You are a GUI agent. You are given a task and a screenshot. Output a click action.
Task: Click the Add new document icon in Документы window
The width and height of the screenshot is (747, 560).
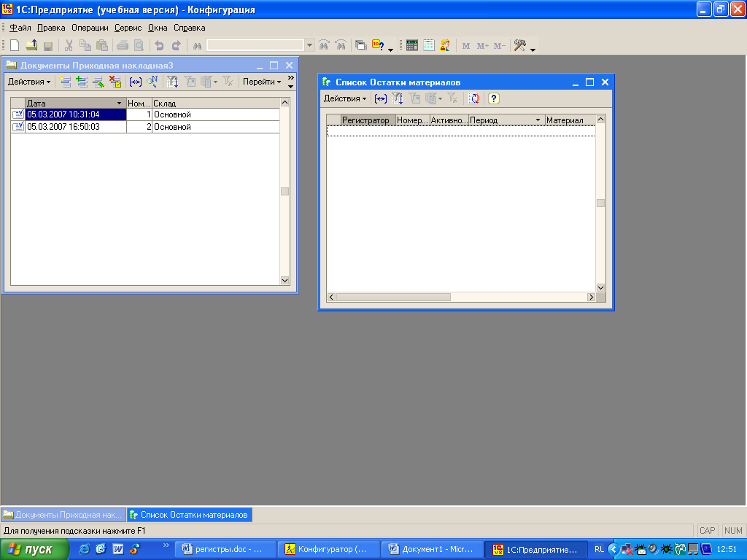65,82
